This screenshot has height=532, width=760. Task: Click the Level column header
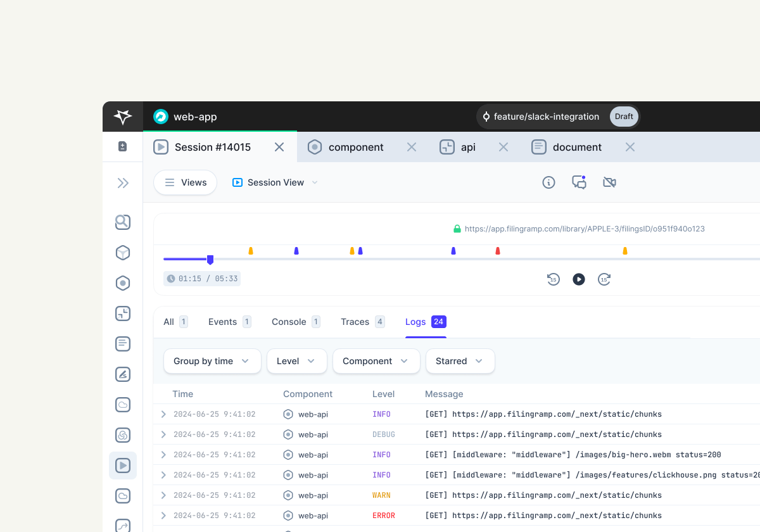tap(384, 394)
